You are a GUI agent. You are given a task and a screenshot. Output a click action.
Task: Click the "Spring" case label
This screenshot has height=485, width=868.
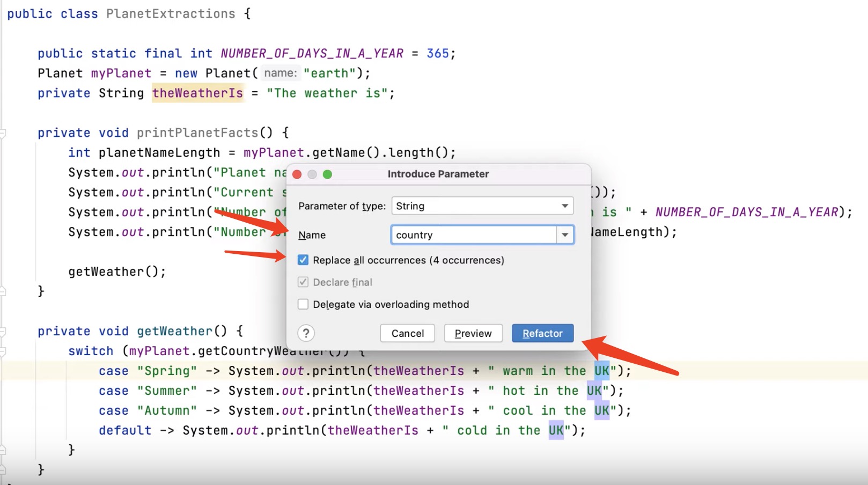(167, 371)
